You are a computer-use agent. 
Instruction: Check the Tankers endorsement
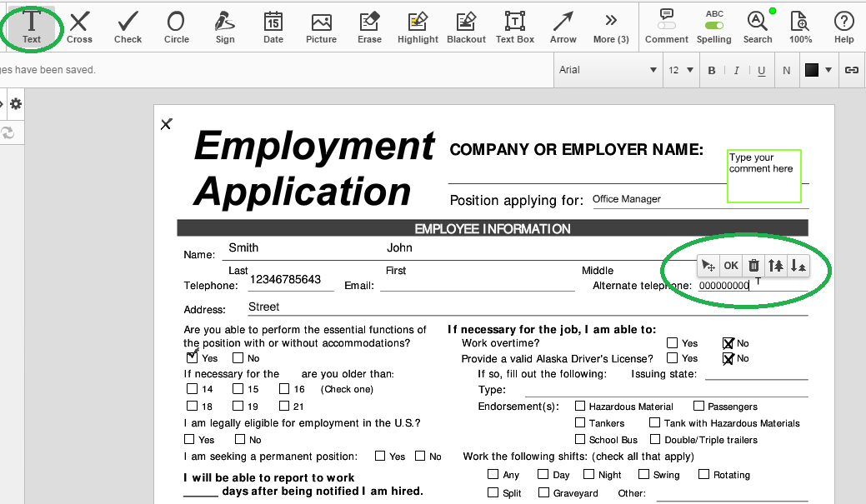point(580,422)
